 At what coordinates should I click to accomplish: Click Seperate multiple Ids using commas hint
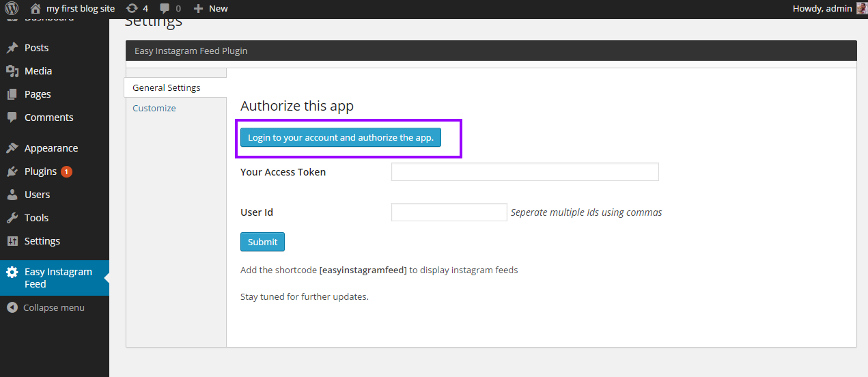[x=587, y=212]
